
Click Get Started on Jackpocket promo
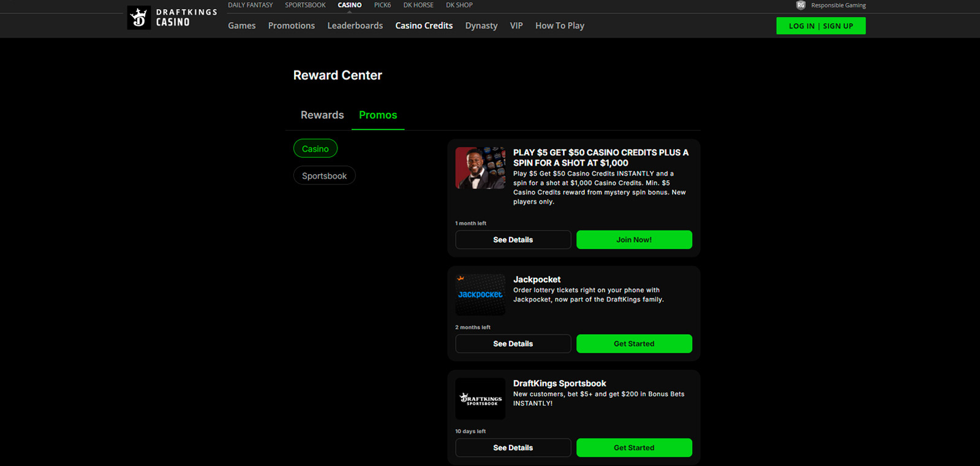point(634,344)
